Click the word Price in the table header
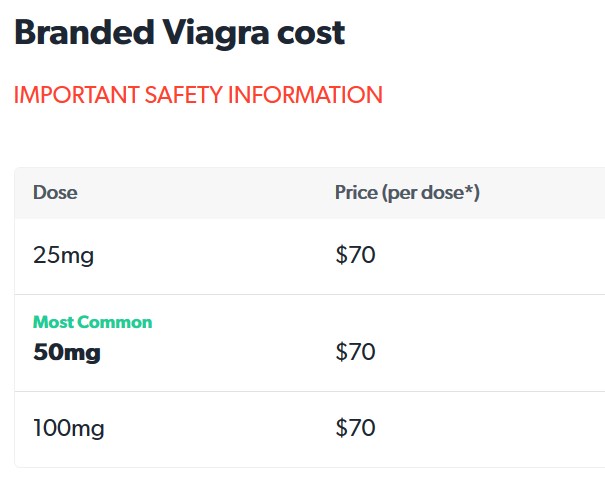Image resolution: width=605 pixels, height=485 pixels. point(356,192)
